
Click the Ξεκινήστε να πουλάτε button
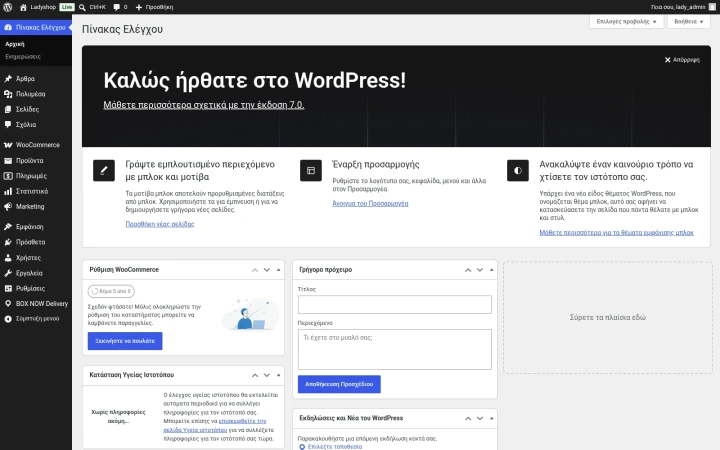[x=125, y=341]
